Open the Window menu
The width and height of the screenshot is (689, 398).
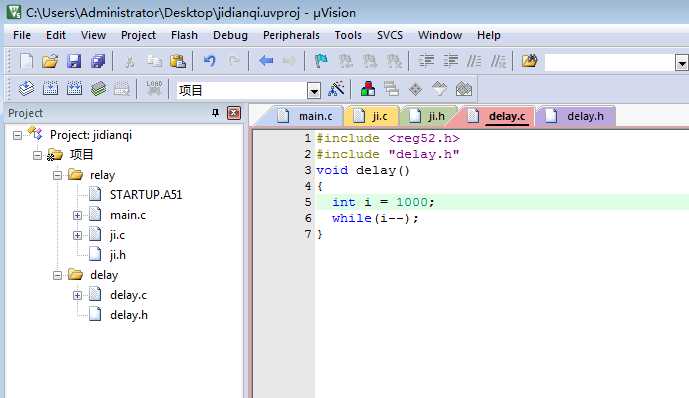pyautogui.click(x=440, y=35)
